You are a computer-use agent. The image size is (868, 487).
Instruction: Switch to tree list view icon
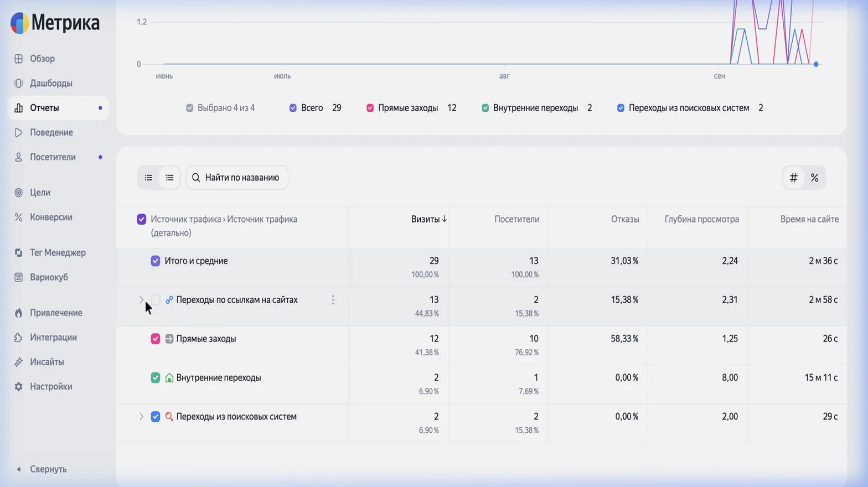point(169,178)
